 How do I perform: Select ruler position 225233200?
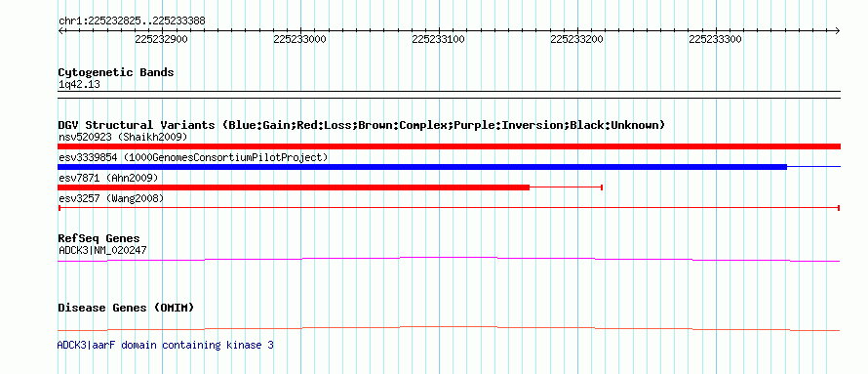(x=576, y=39)
